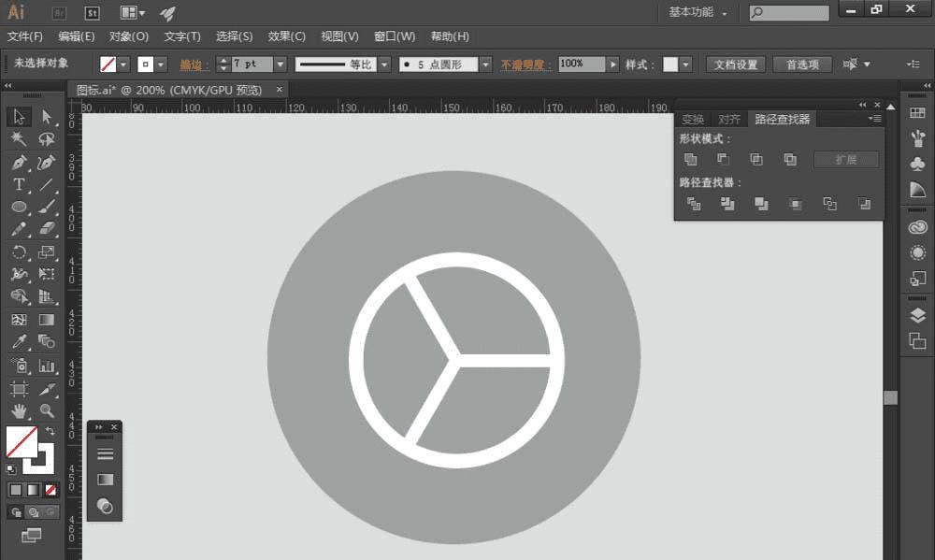Open the 描边 stroke panel link
This screenshot has width=935, height=560.
(194, 65)
